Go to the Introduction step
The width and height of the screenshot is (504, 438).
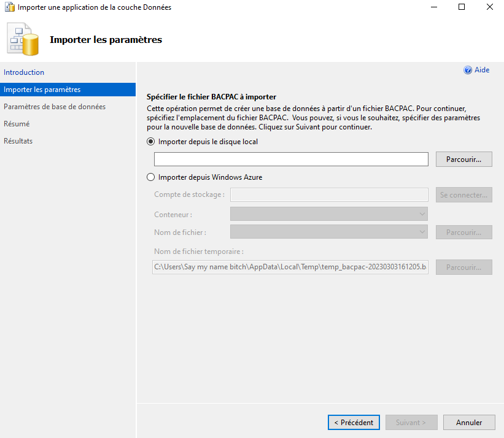tap(24, 72)
